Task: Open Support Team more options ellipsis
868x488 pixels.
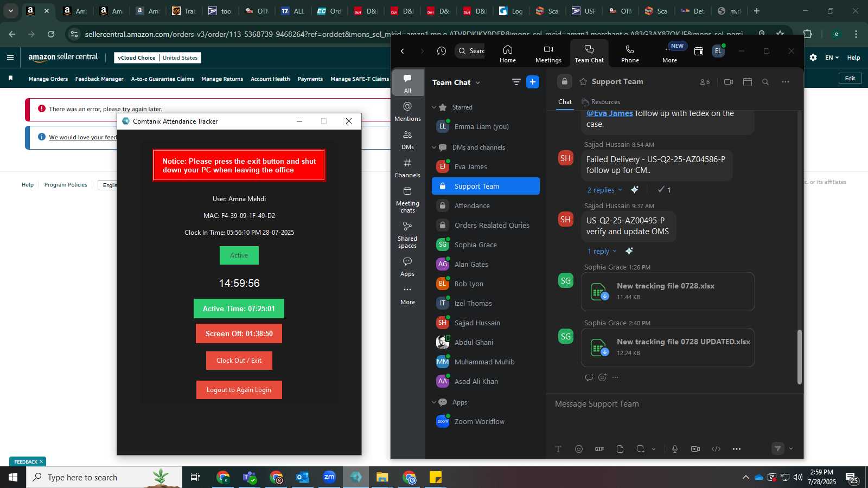Action: (785, 82)
